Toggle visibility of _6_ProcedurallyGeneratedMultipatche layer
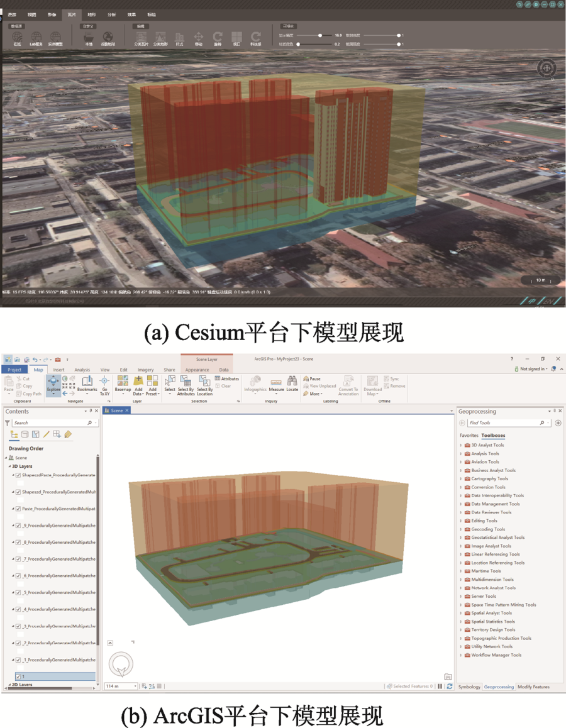Viewport: 566px width, 728px height. (18, 576)
